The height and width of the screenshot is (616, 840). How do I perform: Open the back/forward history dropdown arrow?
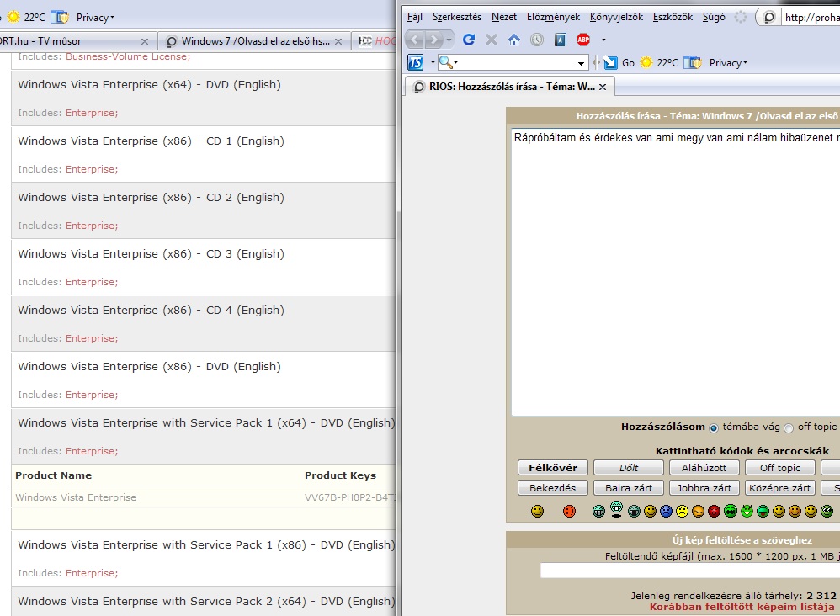[x=449, y=40]
